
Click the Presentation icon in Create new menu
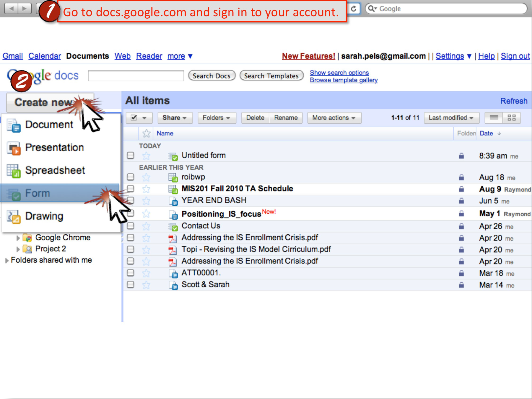click(x=14, y=148)
